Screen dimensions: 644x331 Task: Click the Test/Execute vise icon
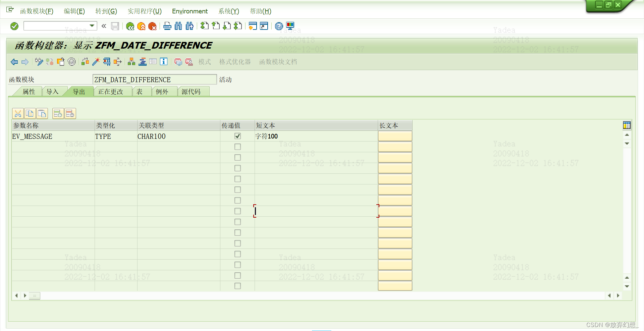(x=107, y=62)
